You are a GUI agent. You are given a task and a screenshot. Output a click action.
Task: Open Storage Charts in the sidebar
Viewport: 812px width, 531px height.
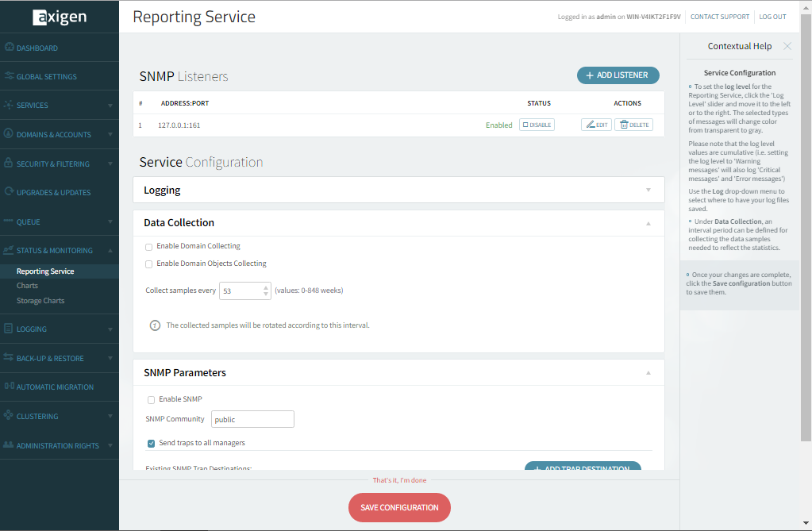40,301
